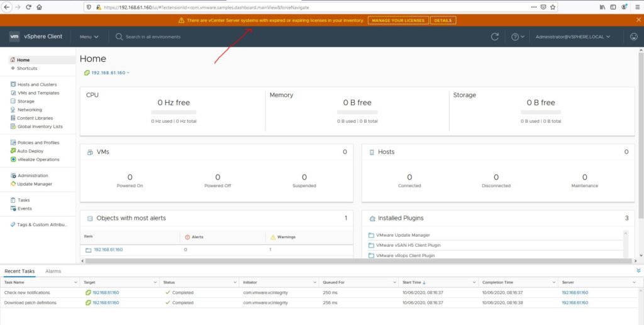The height and width of the screenshot is (325, 644).
Task: Open Initiator column filter chevron
Action: pos(314,283)
